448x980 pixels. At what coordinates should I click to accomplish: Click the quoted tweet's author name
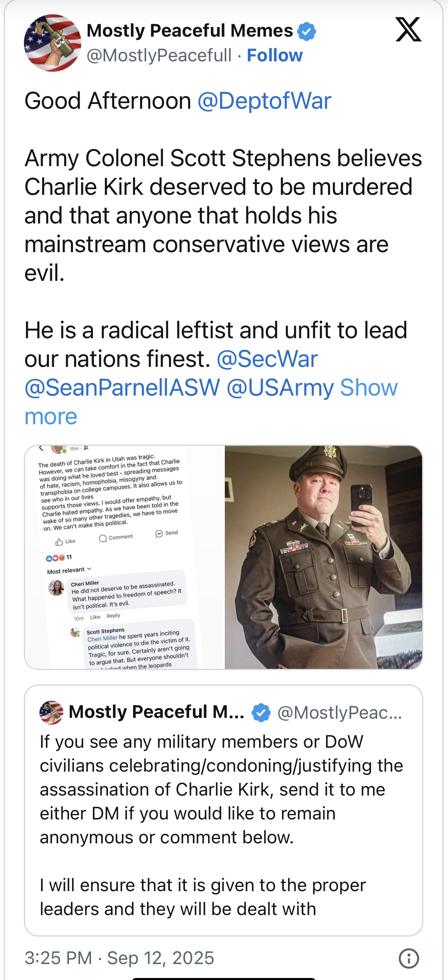[x=157, y=712]
